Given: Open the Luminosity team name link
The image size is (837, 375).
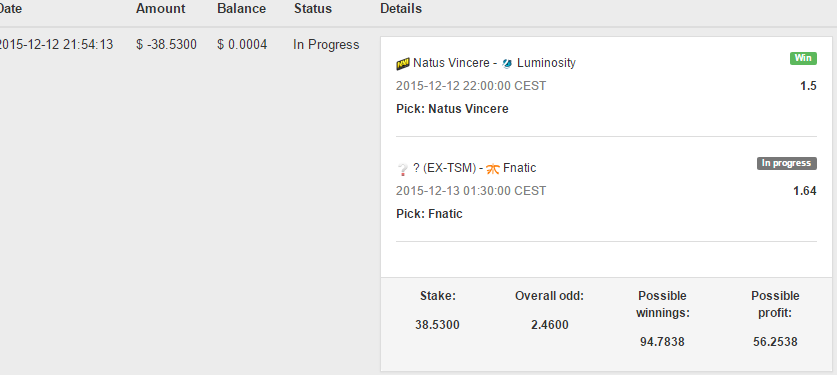Looking at the screenshot, I should [547, 63].
